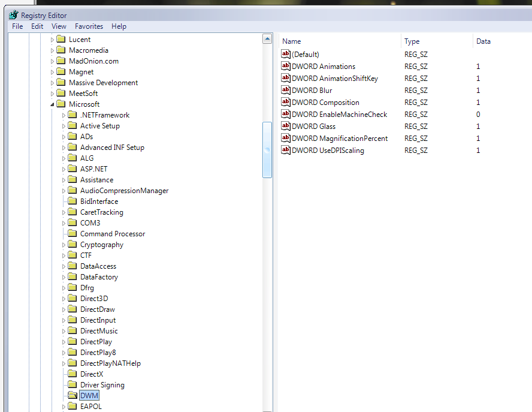This screenshot has width=532, height=412.
Task: Click the icon of DWORD Animations value
Action: point(286,66)
